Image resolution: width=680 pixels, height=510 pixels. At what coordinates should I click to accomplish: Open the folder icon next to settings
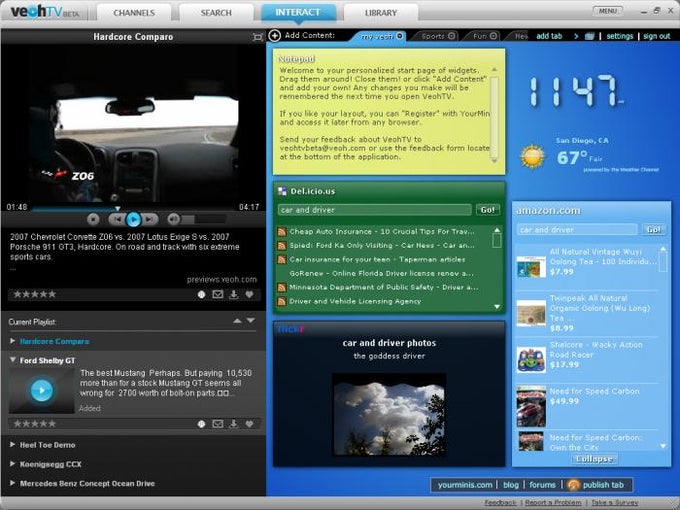tap(589, 36)
